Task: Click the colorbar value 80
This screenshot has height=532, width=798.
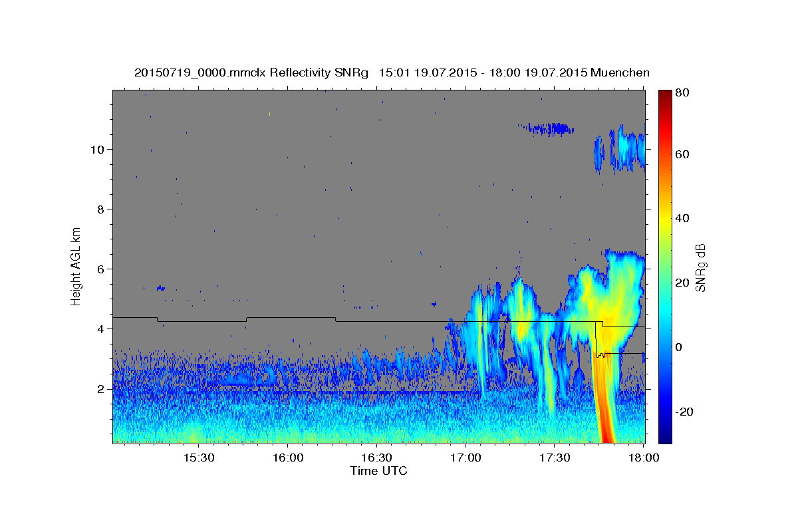Action: (x=683, y=92)
